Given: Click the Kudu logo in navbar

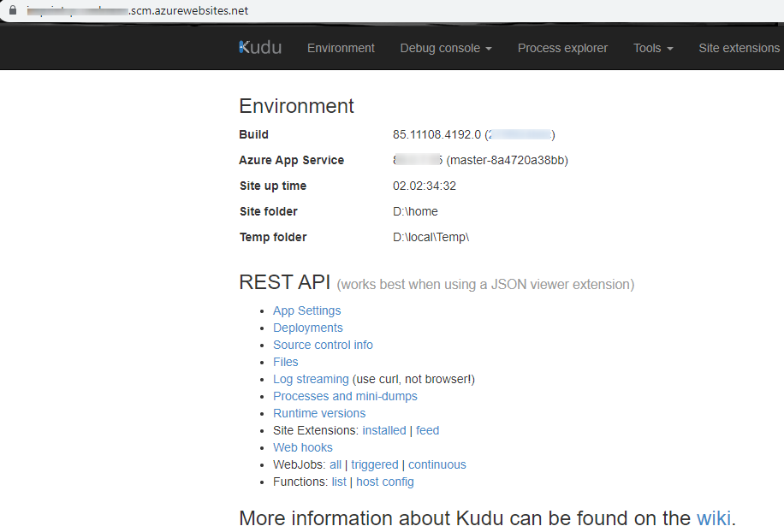Looking at the screenshot, I should coord(260,48).
